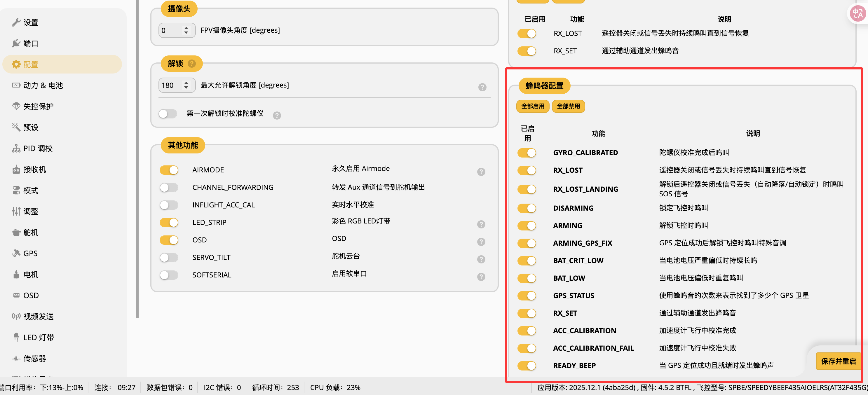Disable ARMING_GPS_FIX beeper toggle
868x395 pixels.
pyautogui.click(x=527, y=243)
